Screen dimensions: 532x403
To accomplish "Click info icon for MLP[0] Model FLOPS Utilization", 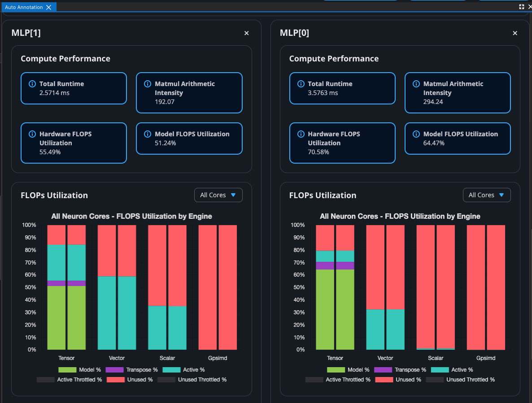I will (x=416, y=134).
